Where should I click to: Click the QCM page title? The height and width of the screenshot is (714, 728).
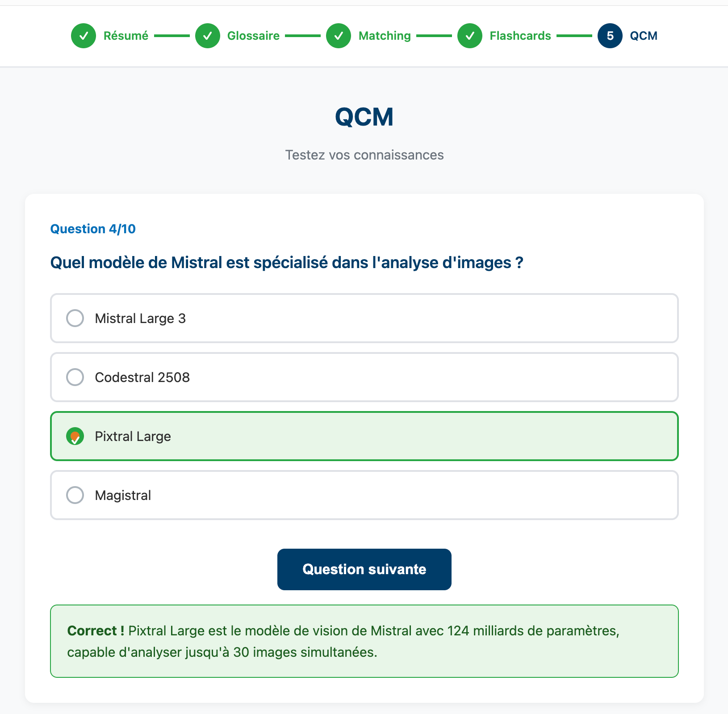[364, 117]
